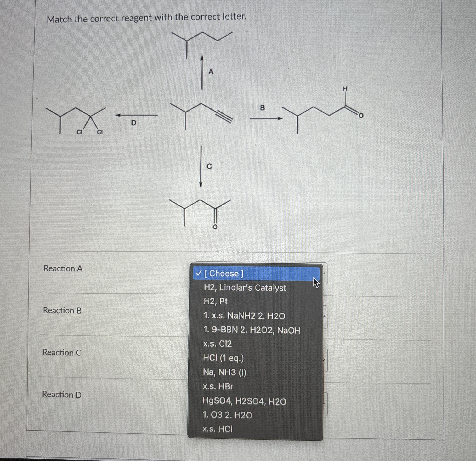Select the '[ Choose ]' placeholder option
Image resolution: width=476 pixels, height=461 pixels.
coord(256,274)
